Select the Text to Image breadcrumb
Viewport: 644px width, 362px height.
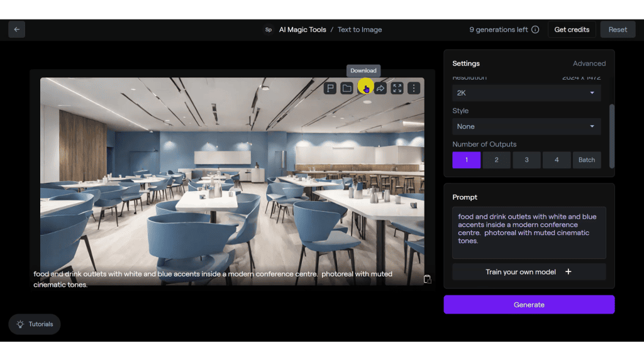coord(359,29)
